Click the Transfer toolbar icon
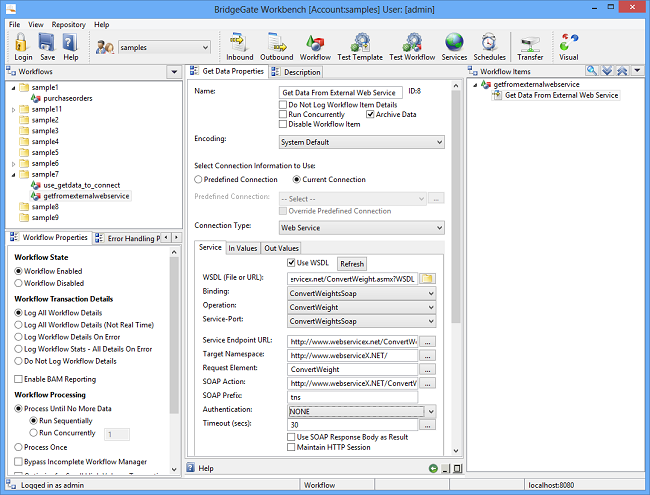The width and height of the screenshot is (650, 495). (x=530, y=42)
